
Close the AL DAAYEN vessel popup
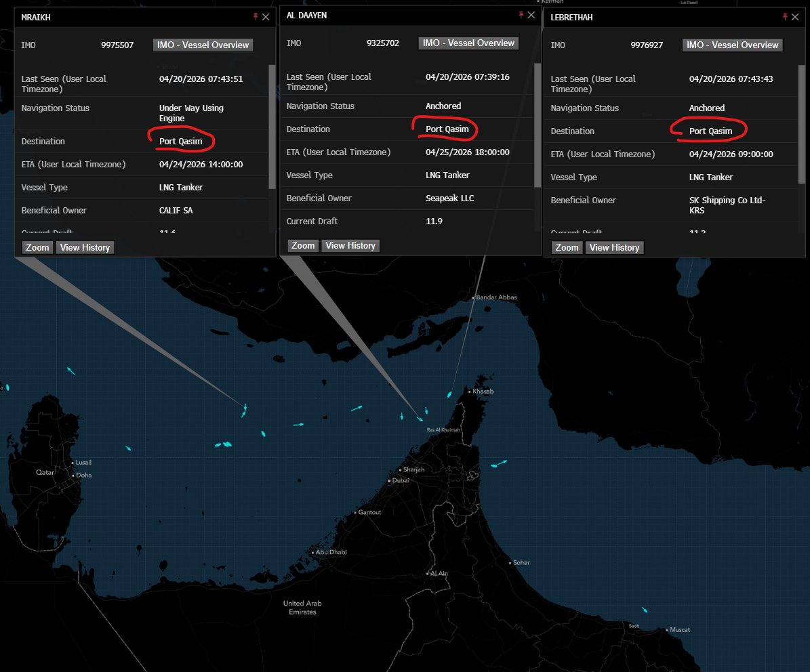point(531,15)
